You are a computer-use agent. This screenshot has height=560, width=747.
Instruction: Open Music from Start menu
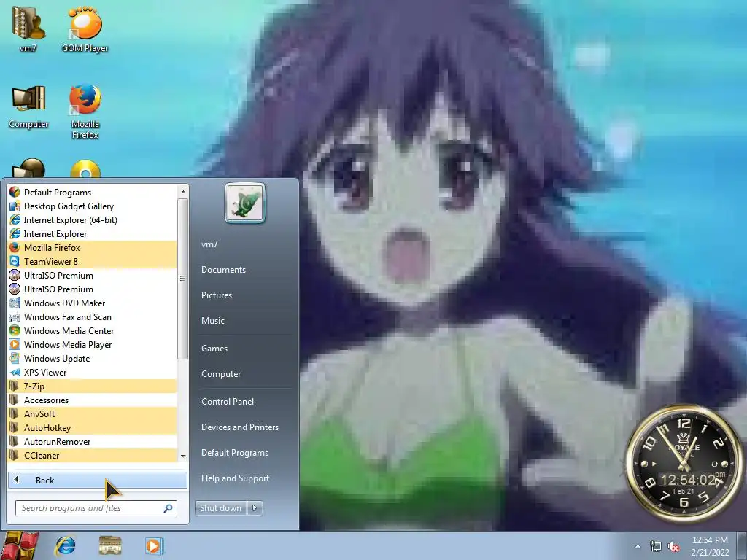click(213, 321)
